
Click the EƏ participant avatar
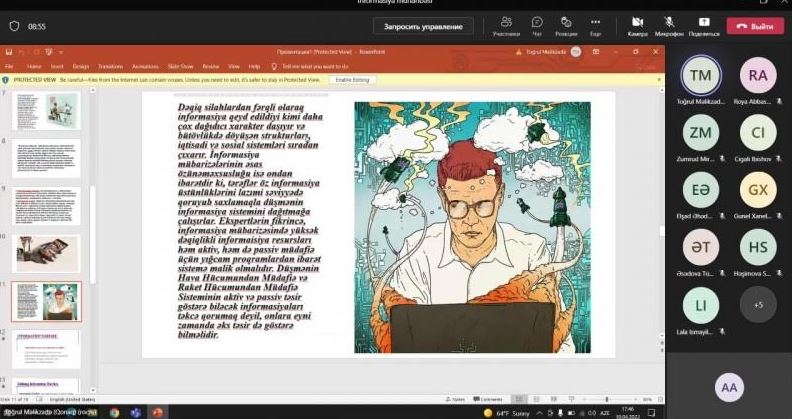pos(701,190)
